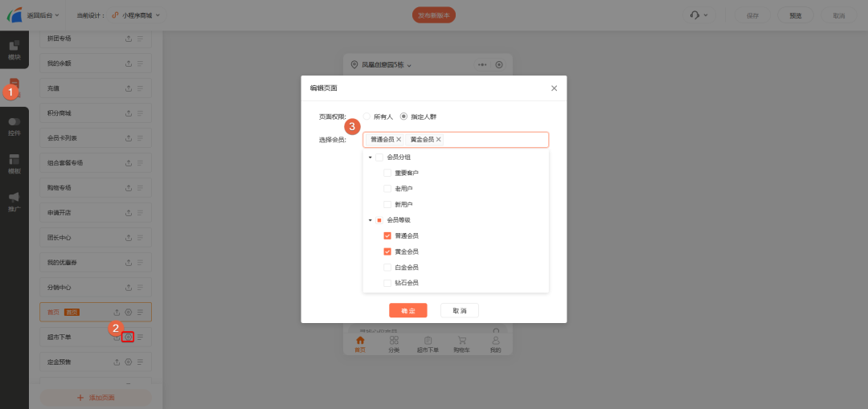868x409 pixels.
Task: Click the share icon for 组合套餐专场
Action: (x=129, y=163)
